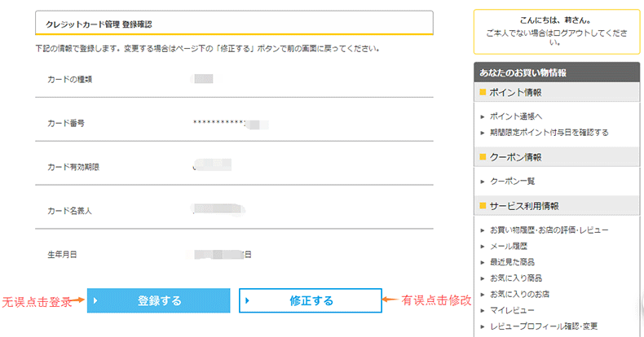Click the 修正する edit button
Image resolution: width=644 pixels, height=337 pixels.
coord(311,300)
